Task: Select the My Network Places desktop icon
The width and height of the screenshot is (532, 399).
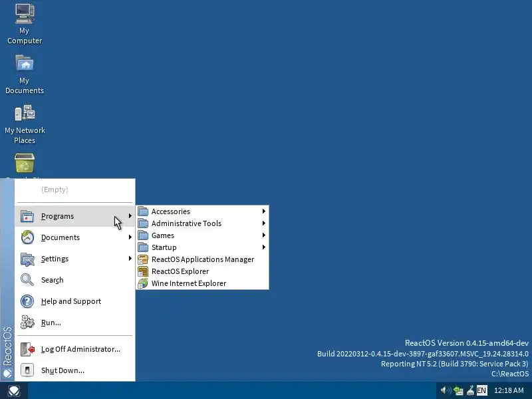Action: pos(25,124)
